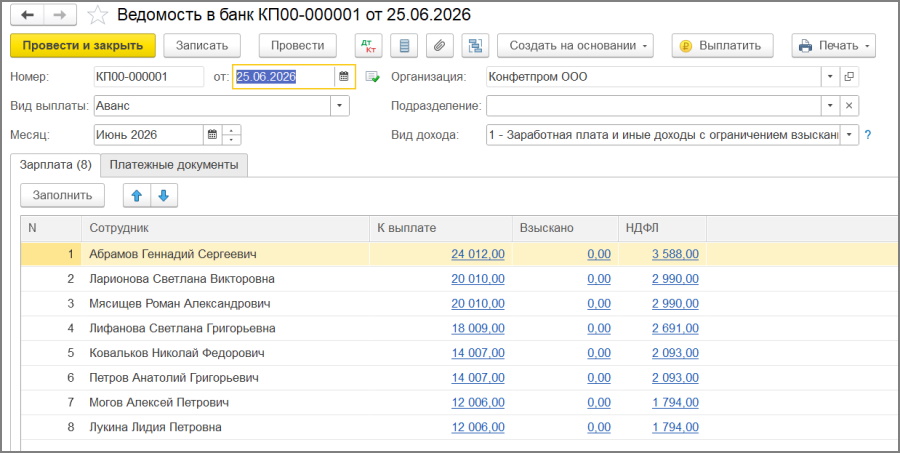Viewport: 900px width, 453px height.
Task: Open help question mark for Вид дохода
Action: (868, 135)
